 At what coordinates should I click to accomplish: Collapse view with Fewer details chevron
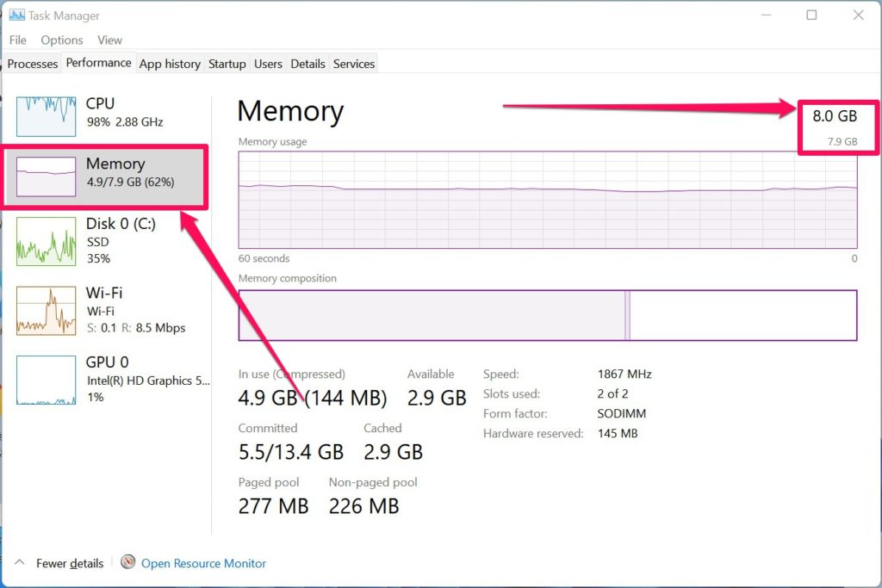(20, 562)
